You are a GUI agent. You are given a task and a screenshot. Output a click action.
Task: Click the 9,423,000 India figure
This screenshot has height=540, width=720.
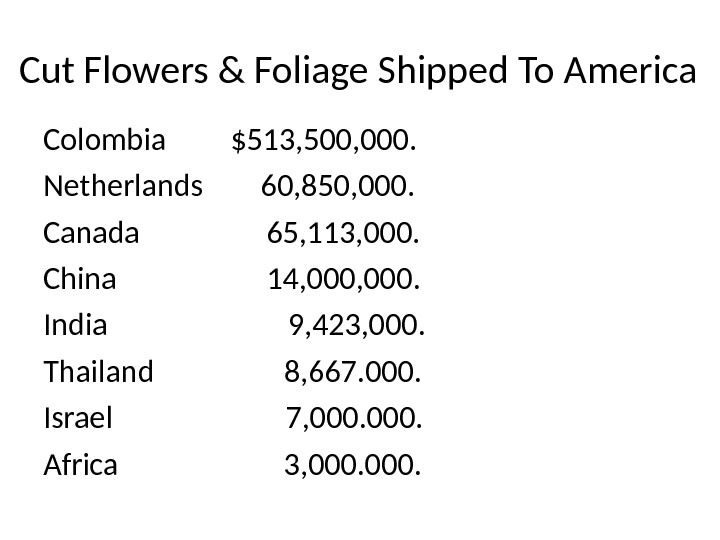(356, 326)
